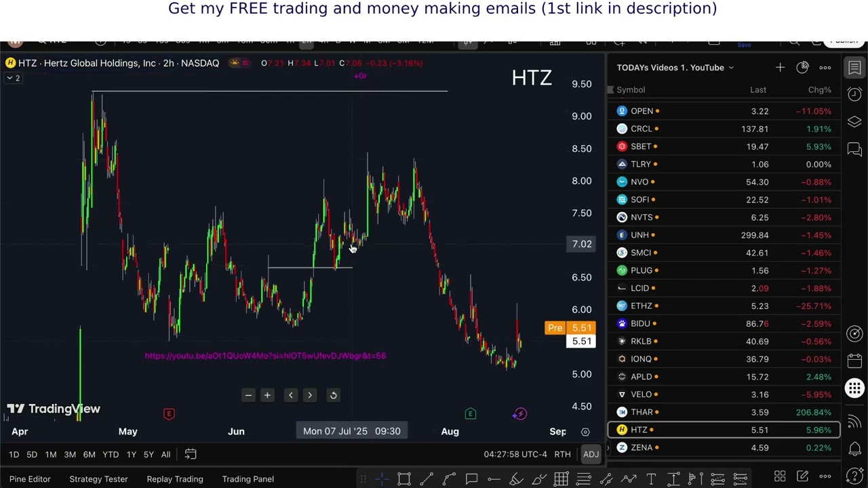Screen dimensions: 868x488
Task: Select the rectangle drawing tool
Action: [x=404, y=479]
